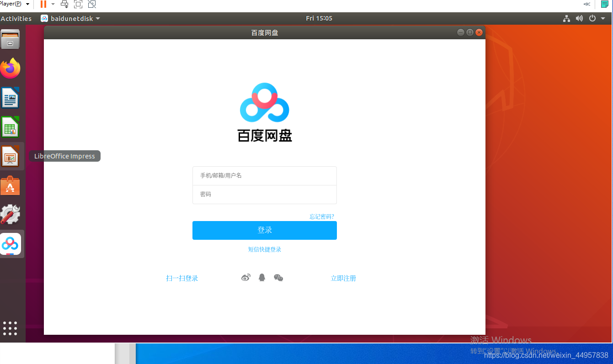Open LibreOffice Writer in the dock
Image resolution: width=613 pixels, height=364 pixels.
pyautogui.click(x=10, y=97)
